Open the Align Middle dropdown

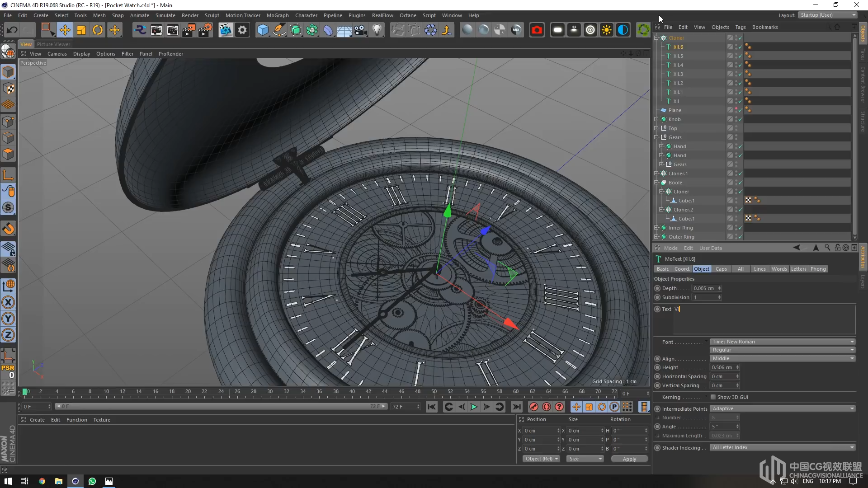[783, 359]
